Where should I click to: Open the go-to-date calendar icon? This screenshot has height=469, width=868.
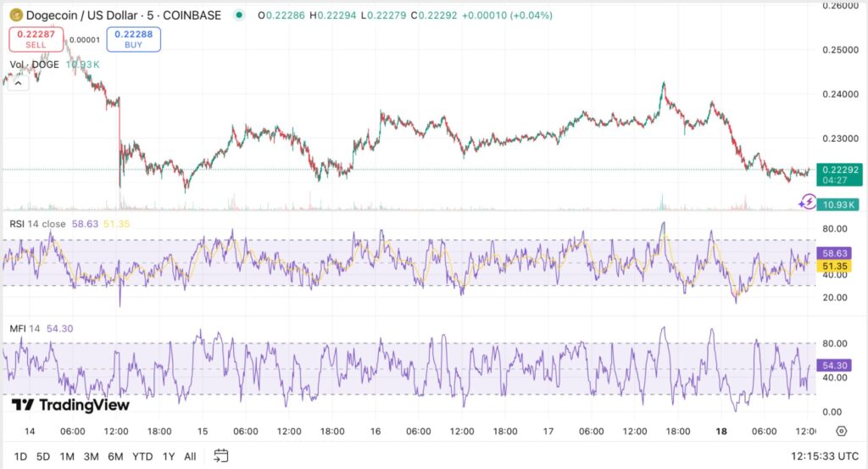(221, 455)
